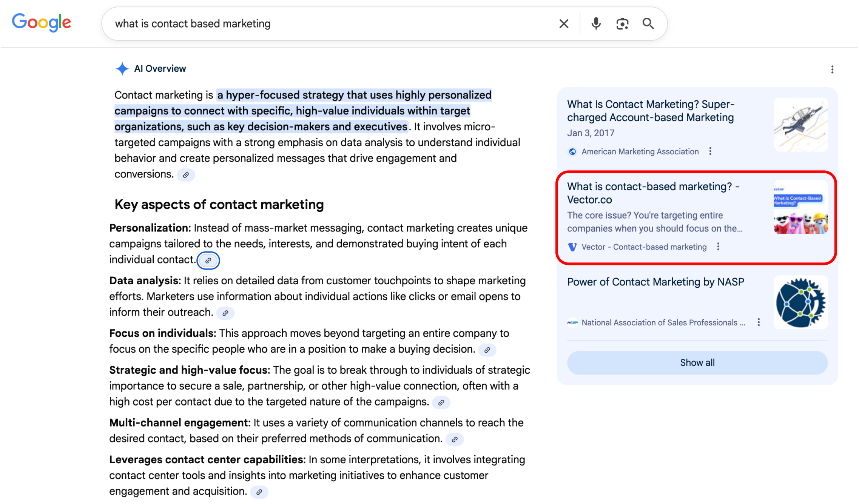The width and height of the screenshot is (859, 504).
Task: Click the Google logo
Action: pyautogui.click(x=42, y=23)
